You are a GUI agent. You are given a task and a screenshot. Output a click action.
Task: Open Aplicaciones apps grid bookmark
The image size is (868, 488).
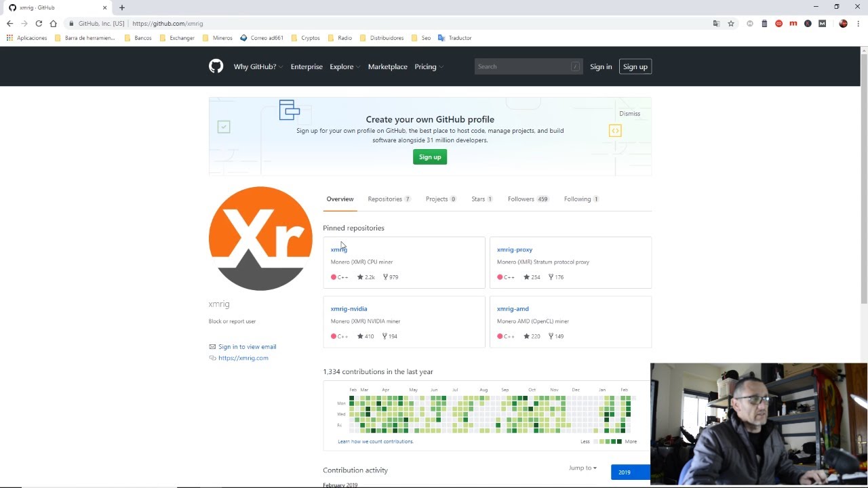point(27,38)
